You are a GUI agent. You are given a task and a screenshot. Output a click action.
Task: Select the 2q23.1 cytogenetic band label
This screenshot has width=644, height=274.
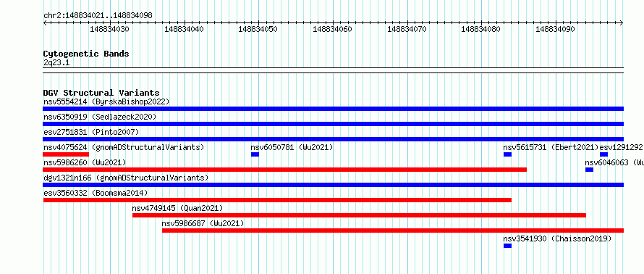point(56,62)
